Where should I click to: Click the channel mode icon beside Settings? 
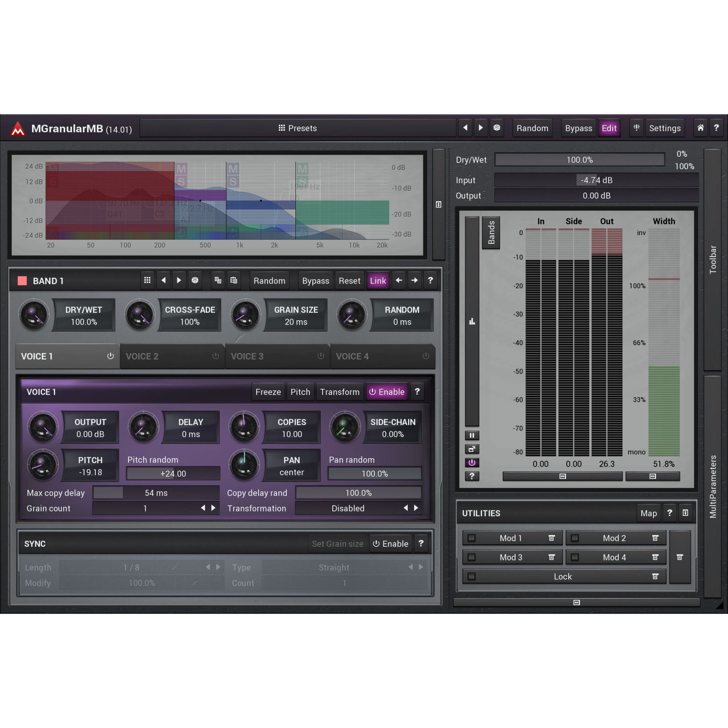pyautogui.click(x=636, y=128)
